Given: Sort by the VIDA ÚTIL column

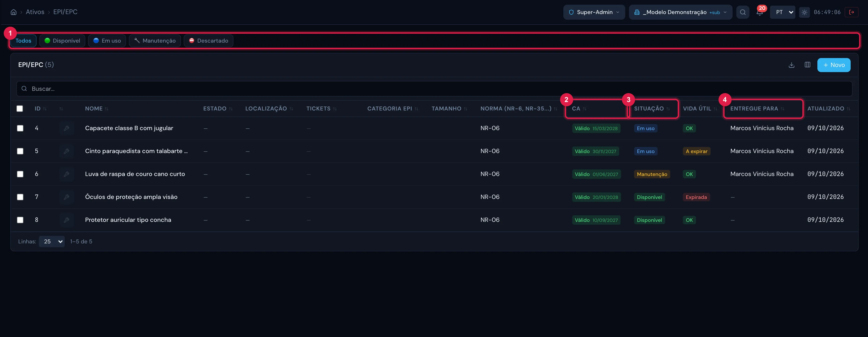Looking at the screenshot, I should click(x=700, y=109).
